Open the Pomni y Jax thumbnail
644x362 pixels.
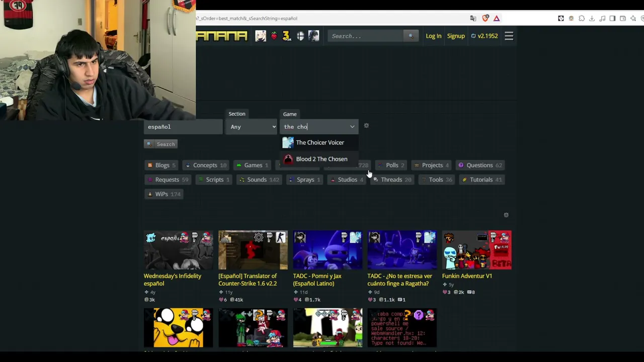coord(327,250)
